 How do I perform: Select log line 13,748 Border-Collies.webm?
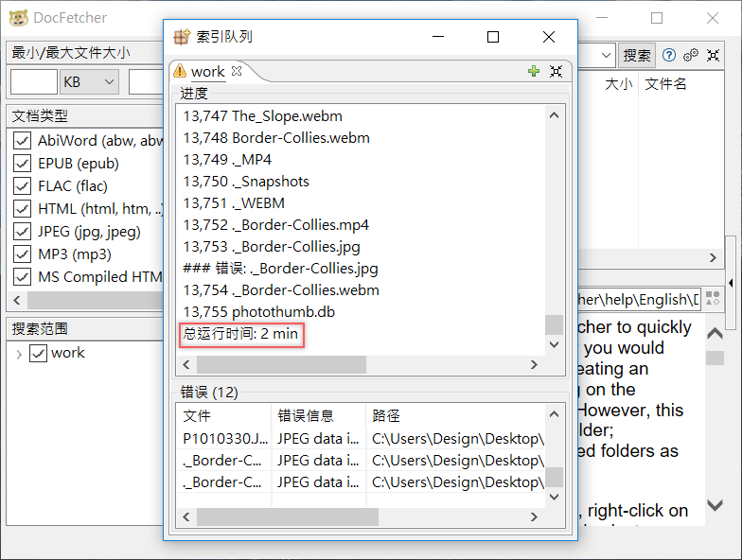276,138
